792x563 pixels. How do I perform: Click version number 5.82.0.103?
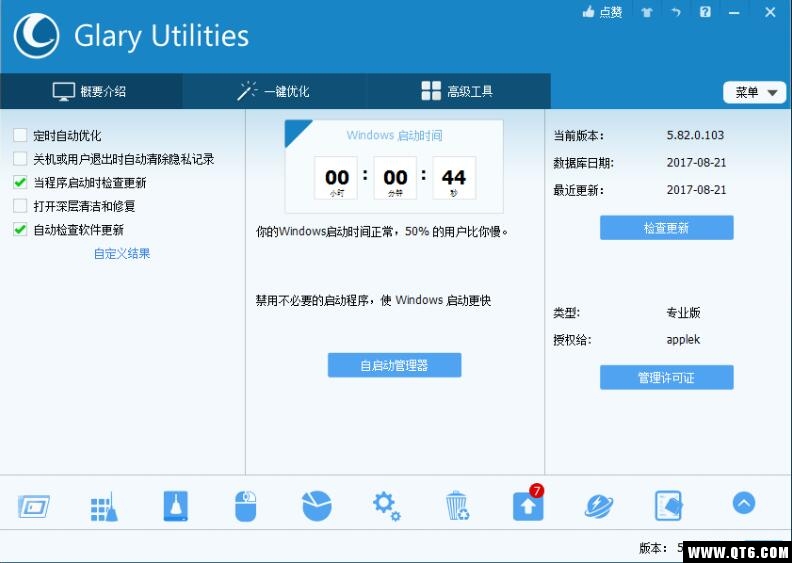point(695,135)
